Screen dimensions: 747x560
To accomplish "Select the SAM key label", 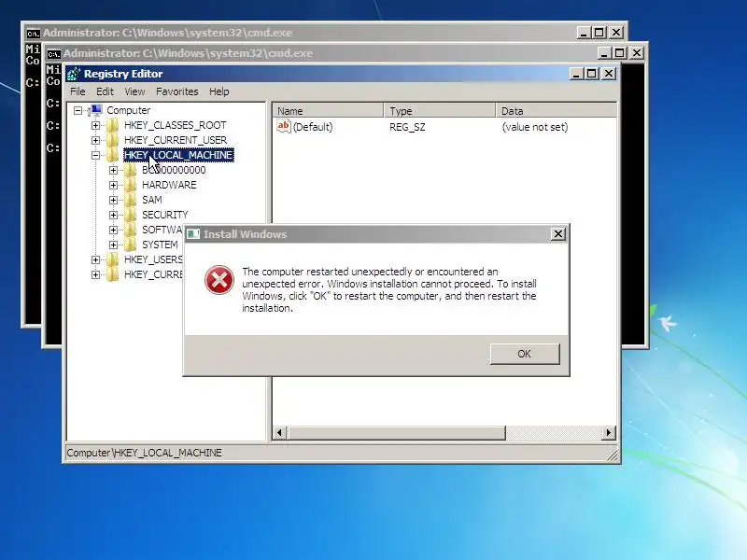I will point(152,200).
